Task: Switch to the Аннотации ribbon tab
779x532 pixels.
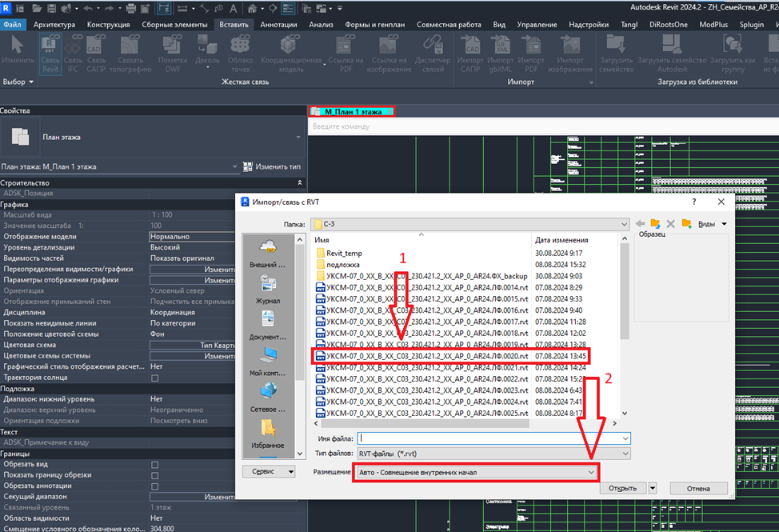Action: coord(278,24)
